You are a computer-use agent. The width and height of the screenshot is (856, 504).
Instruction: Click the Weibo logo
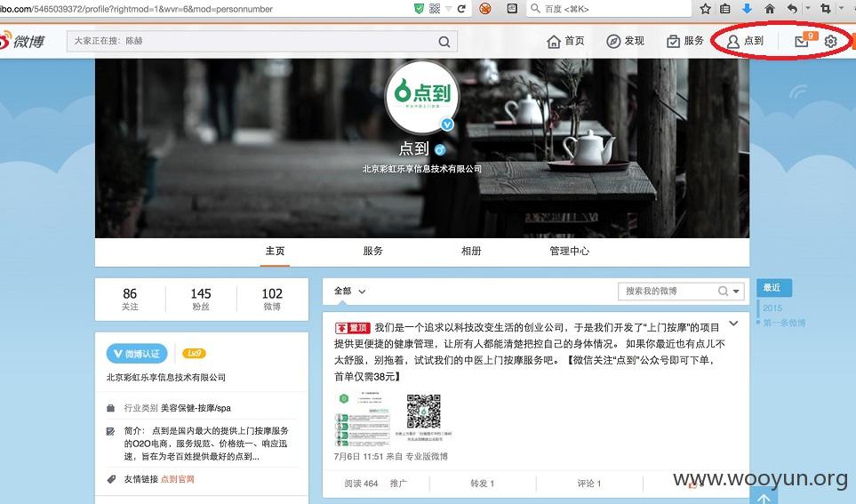pos(22,41)
